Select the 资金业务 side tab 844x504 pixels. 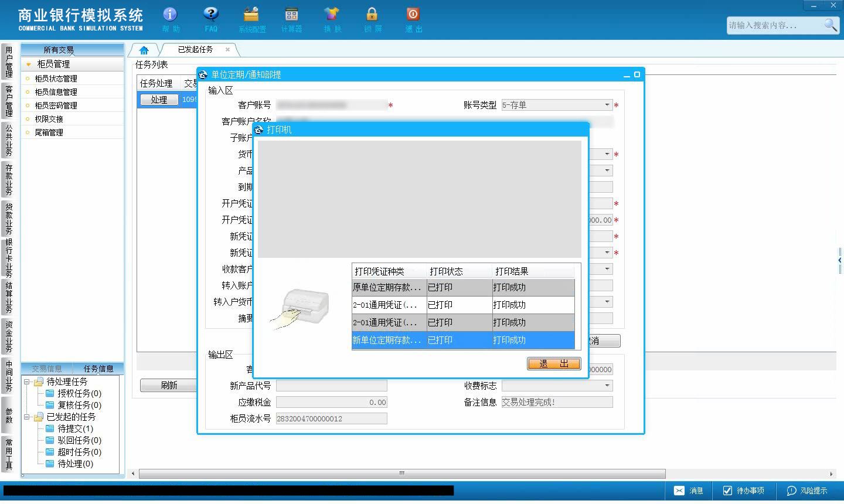[9, 336]
